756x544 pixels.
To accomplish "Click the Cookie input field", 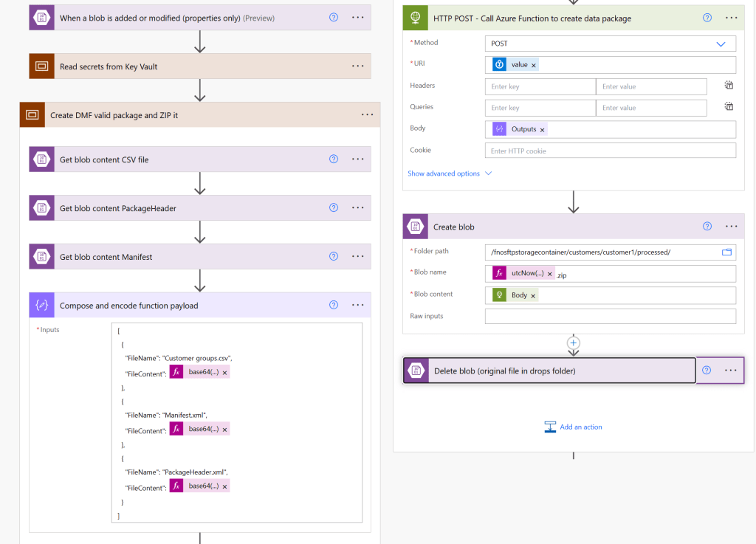I will [x=610, y=151].
